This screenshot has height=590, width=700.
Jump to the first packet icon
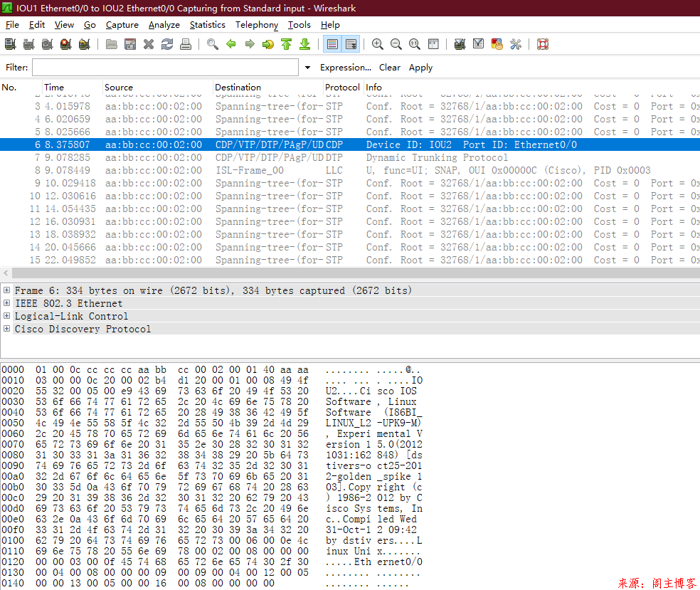(x=287, y=44)
